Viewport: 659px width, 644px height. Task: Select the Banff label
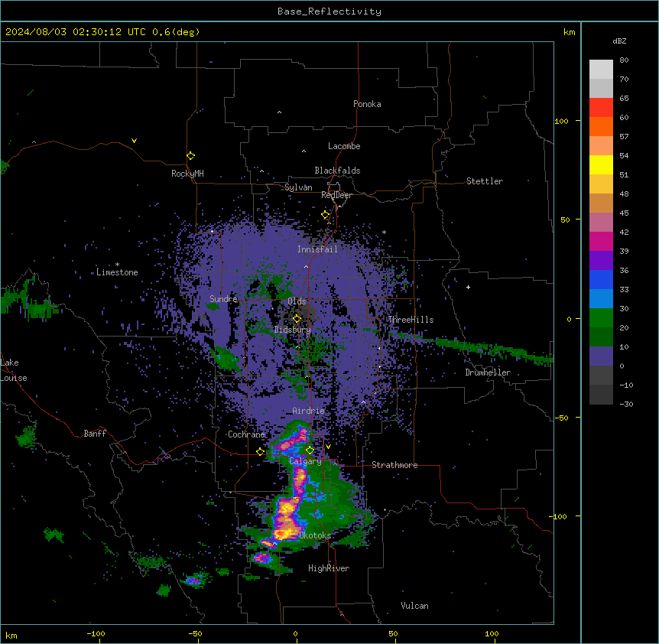[95, 434]
